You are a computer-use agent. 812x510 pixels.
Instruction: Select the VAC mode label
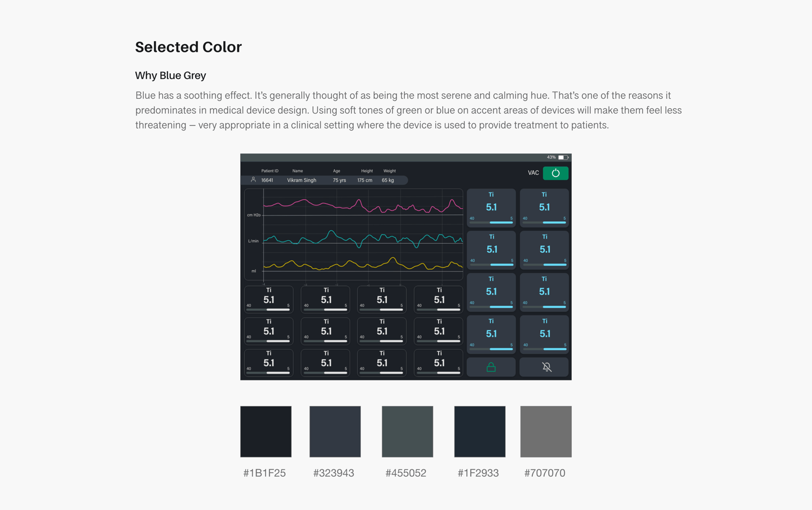click(533, 173)
